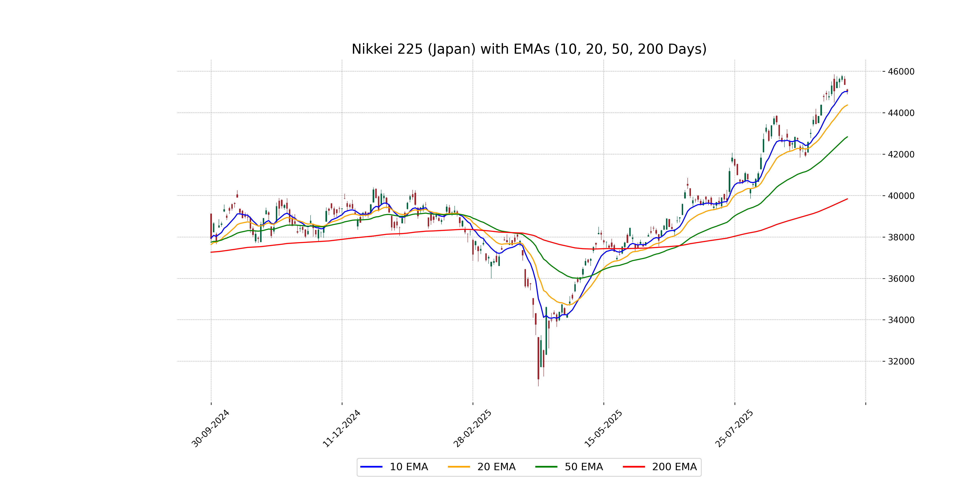
Task: Click the 46000 price axis label
Action: click(901, 71)
